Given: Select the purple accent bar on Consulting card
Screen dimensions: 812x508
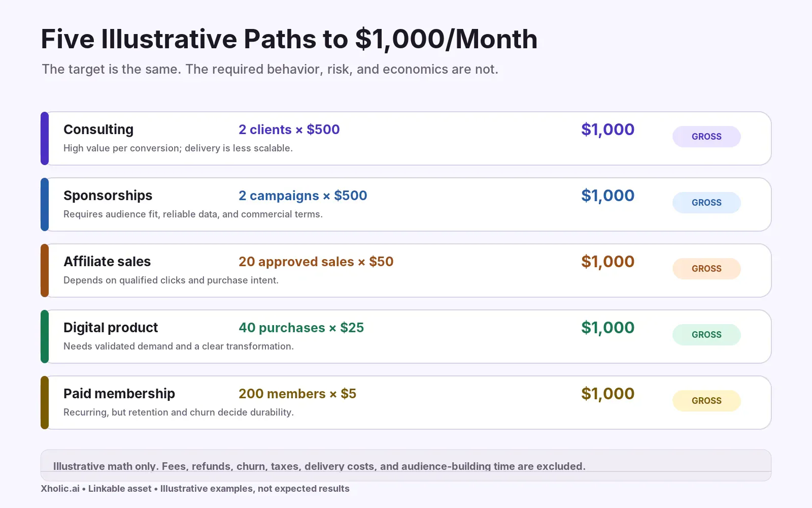Looking at the screenshot, I should tap(45, 138).
